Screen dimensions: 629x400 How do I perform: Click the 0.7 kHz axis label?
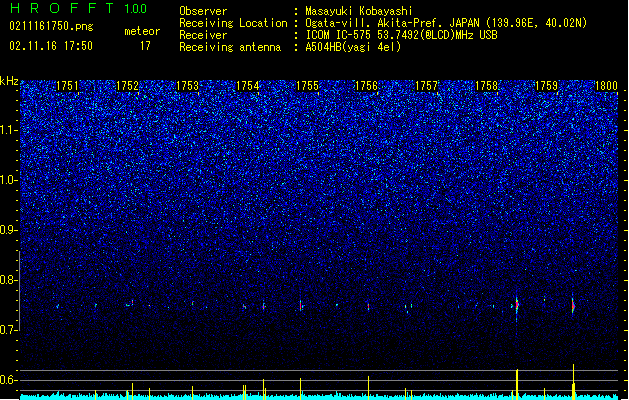point(9,330)
